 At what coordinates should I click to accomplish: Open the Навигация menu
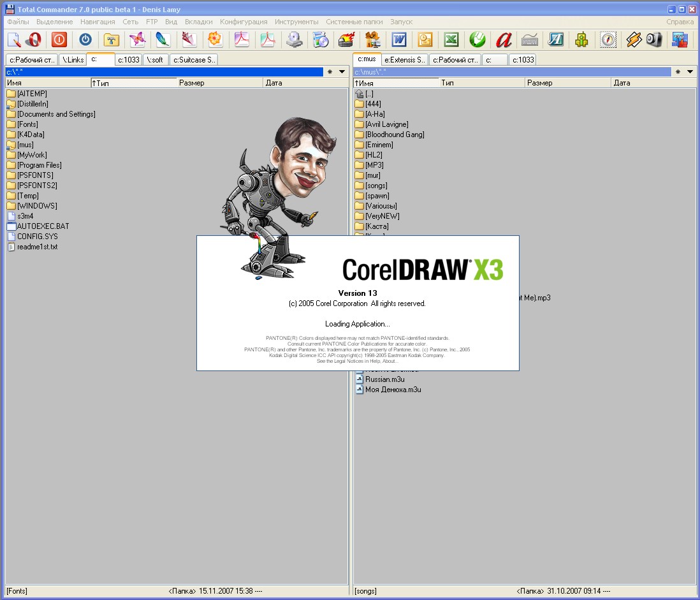tap(98, 22)
